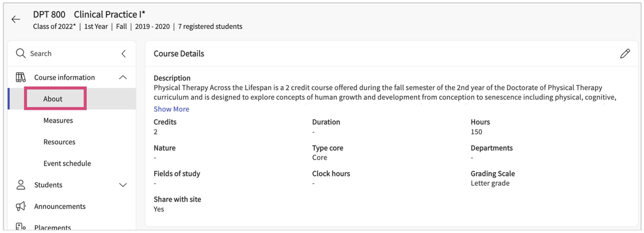Image resolution: width=644 pixels, height=233 pixels.
Task: Expand the Students section chevron
Action: pyautogui.click(x=123, y=185)
